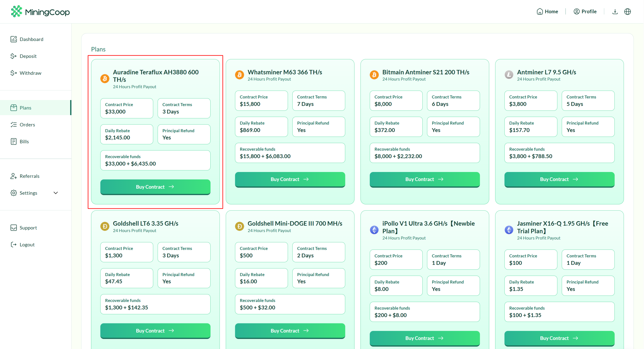
Task: Click the '7 Days' contract terms value
Action: (305, 104)
